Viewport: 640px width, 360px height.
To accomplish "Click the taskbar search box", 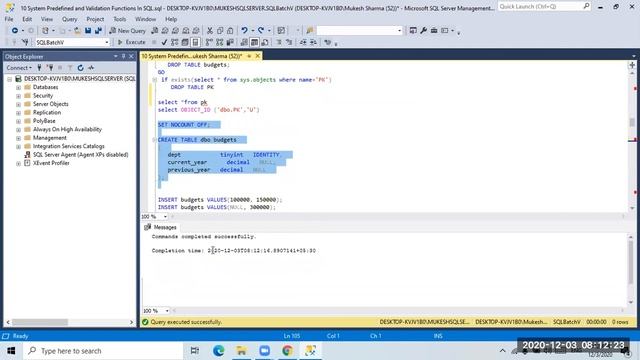I will [103, 351].
